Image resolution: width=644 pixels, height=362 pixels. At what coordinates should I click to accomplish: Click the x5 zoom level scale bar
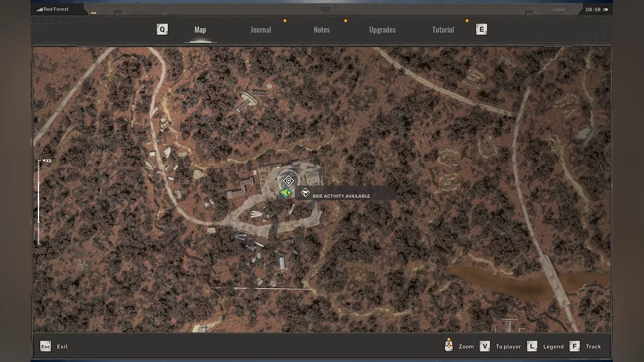39,202
